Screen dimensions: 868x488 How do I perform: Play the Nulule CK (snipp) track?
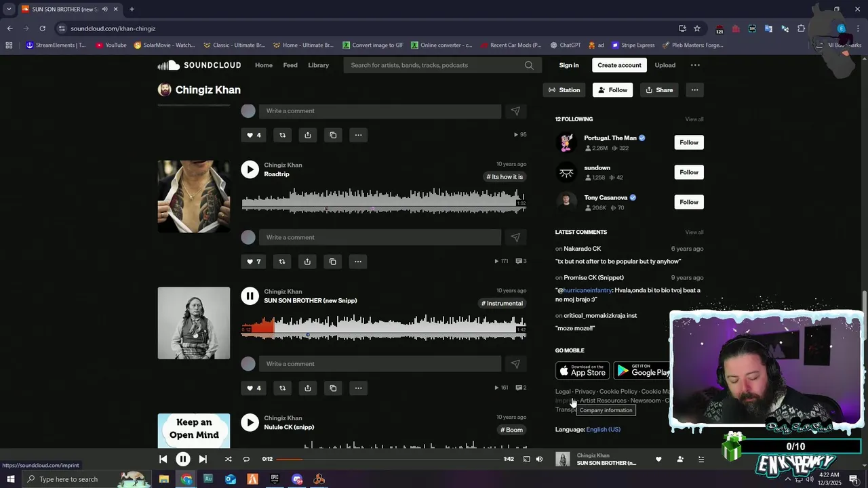(x=250, y=422)
